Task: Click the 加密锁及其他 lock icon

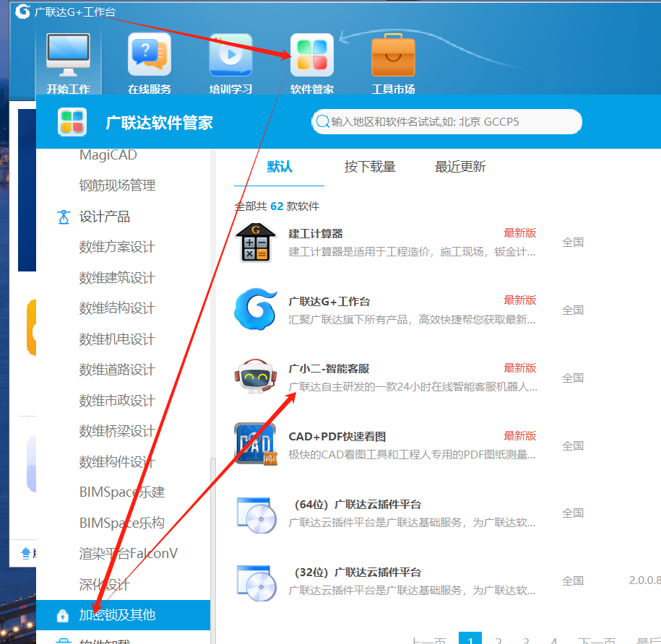Action: tap(63, 615)
